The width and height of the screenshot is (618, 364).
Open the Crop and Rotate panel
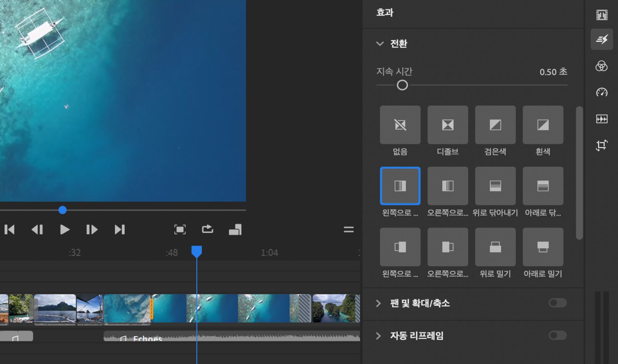pyautogui.click(x=602, y=145)
